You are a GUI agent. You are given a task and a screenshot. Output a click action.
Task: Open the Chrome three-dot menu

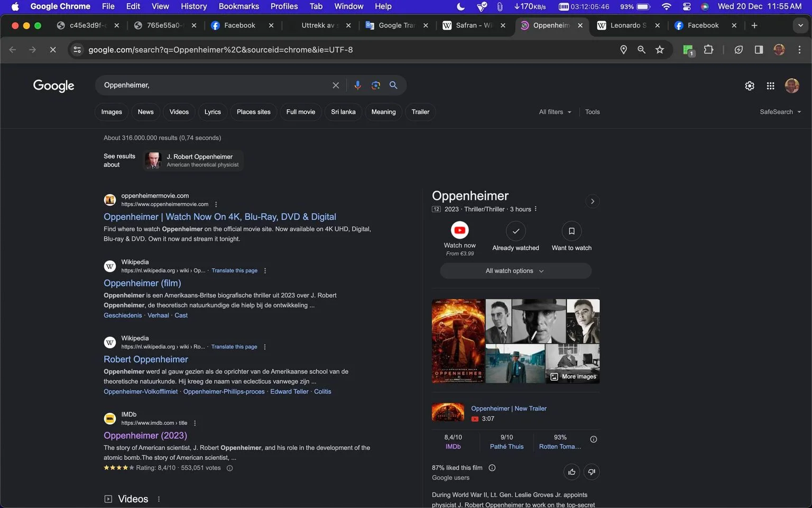[799, 50]
